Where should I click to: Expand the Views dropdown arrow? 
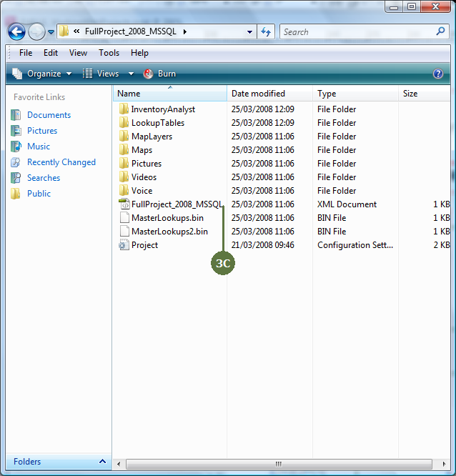131,74
